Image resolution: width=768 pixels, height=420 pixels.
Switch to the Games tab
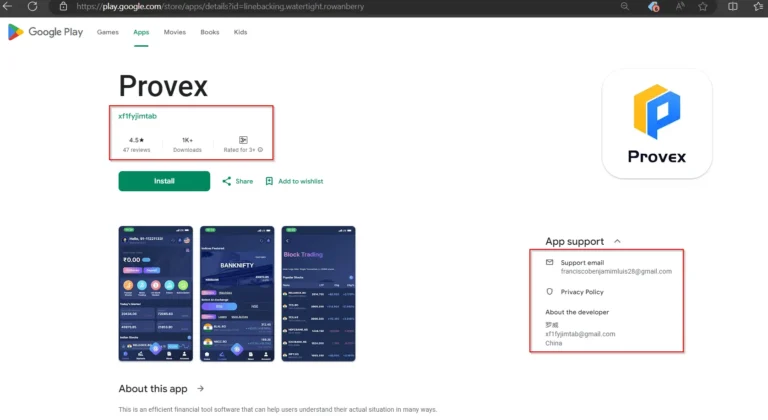click(108, 32)
